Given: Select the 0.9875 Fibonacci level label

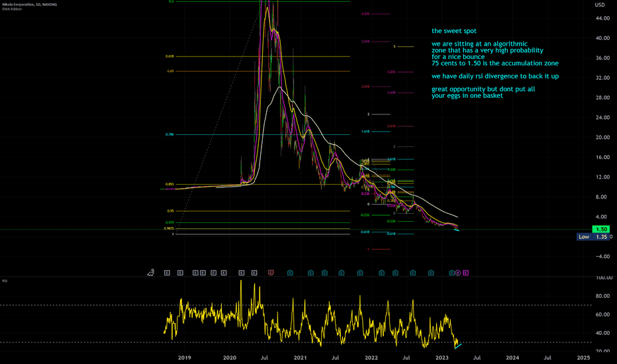Looking at the screenshot, I should click(x=169, y=228).
